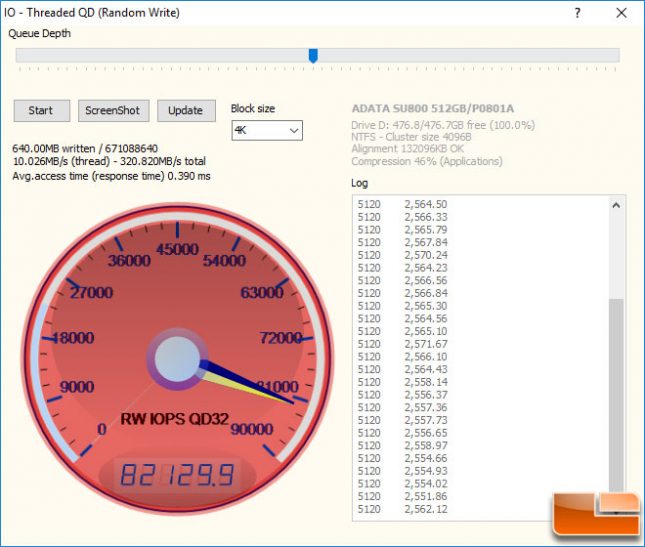Click the 63000 mark on the gauge

tap(262, 293)
